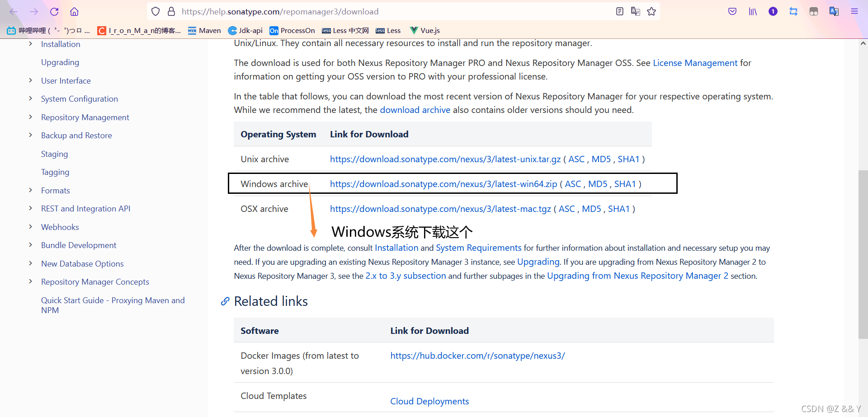Expand the Backup and Restore section
Image resolution: width=868 pixels, height=417 pixels.
tap(30, 135)
